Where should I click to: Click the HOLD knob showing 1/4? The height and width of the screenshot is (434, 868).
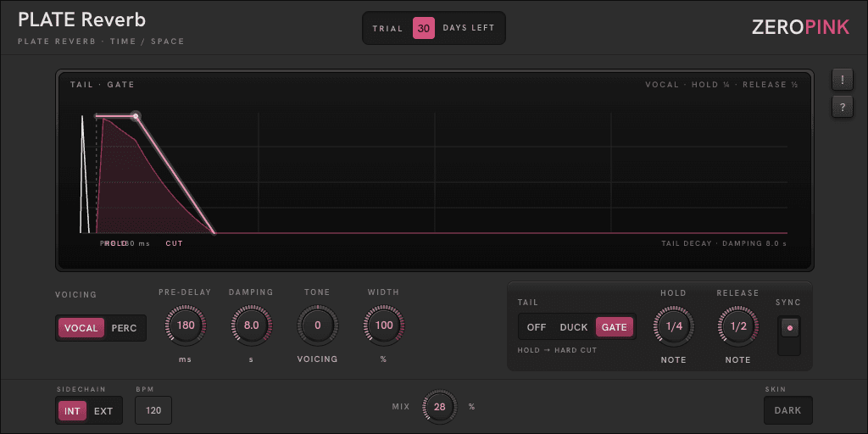point(674,326)
